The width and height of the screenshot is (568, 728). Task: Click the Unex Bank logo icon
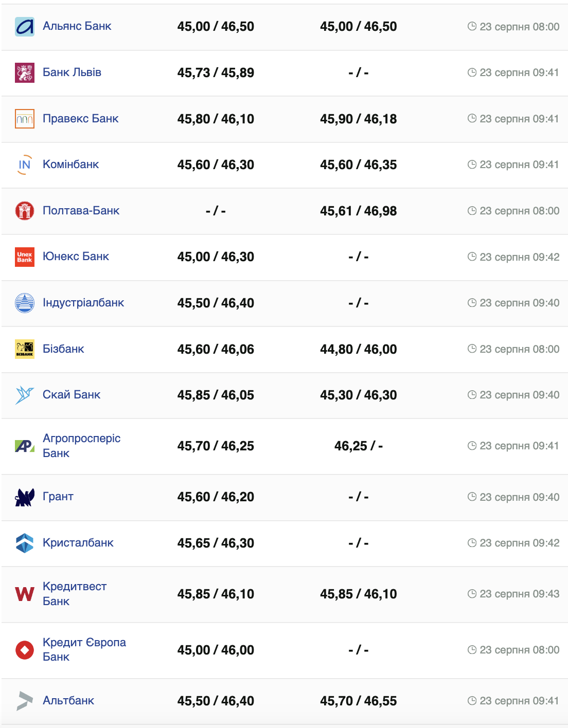pos(25,257)
